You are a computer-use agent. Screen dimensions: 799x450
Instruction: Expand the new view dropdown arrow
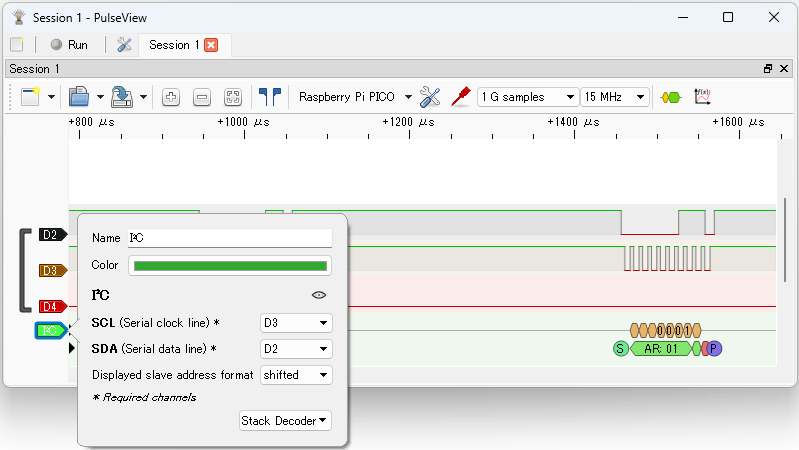tap(51, 97)
